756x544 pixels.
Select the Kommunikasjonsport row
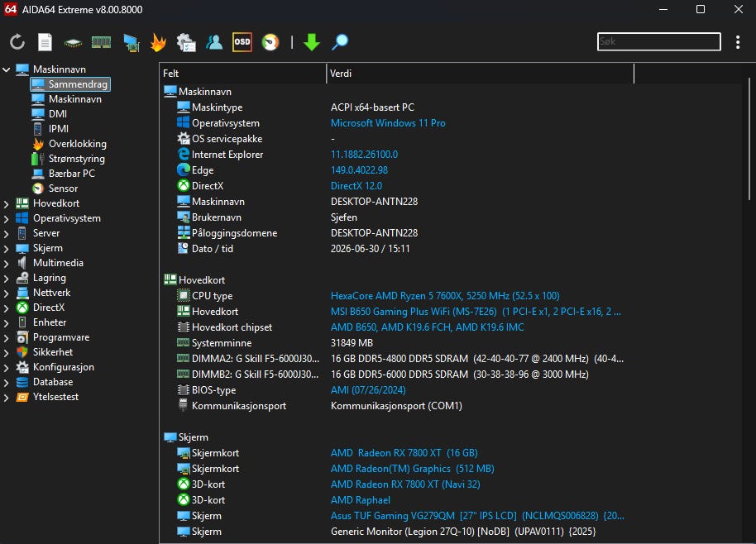396,406
